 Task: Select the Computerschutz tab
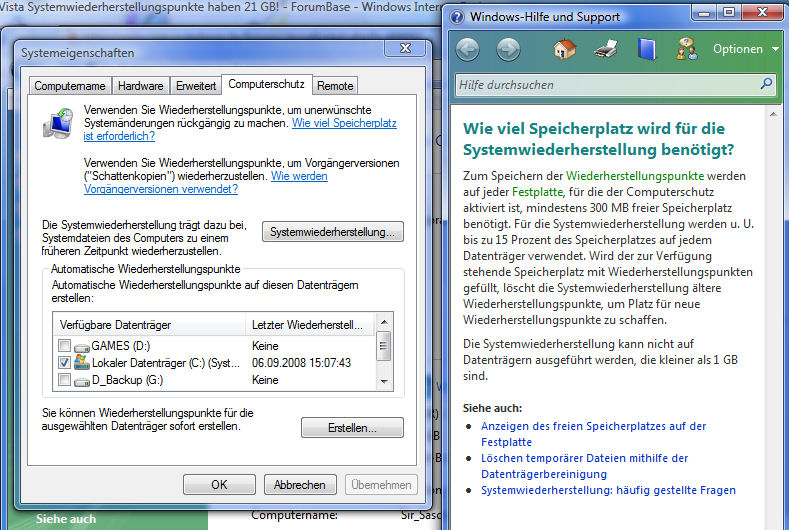pyautogui.click(x=267, y=84)
